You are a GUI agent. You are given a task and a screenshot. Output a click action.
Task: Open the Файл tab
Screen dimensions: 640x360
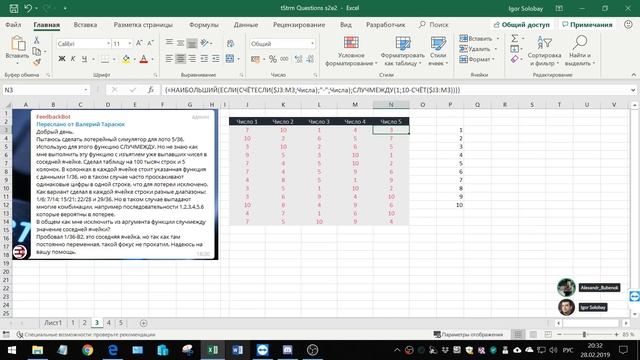13,24
